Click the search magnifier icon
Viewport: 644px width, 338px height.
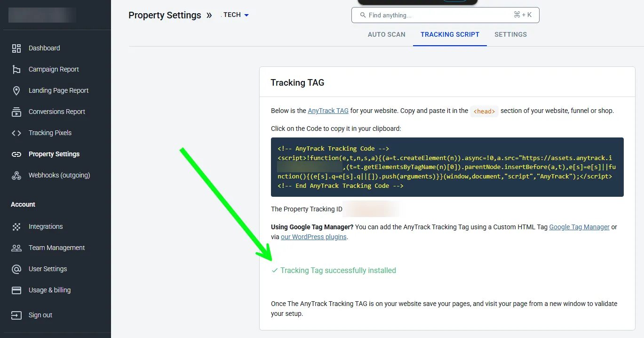coord(363,15)
